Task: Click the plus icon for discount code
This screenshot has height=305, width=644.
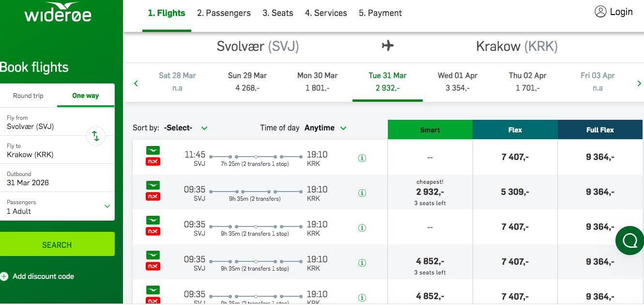Action: [x=4, y=276]
